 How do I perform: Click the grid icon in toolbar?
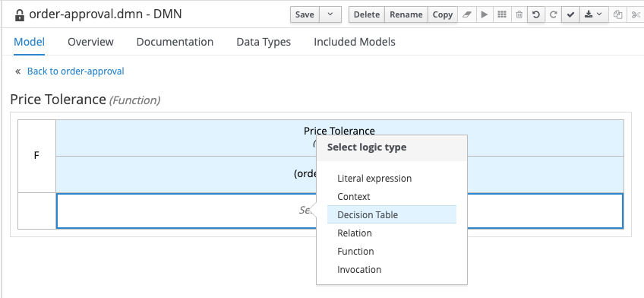(501, 14)
